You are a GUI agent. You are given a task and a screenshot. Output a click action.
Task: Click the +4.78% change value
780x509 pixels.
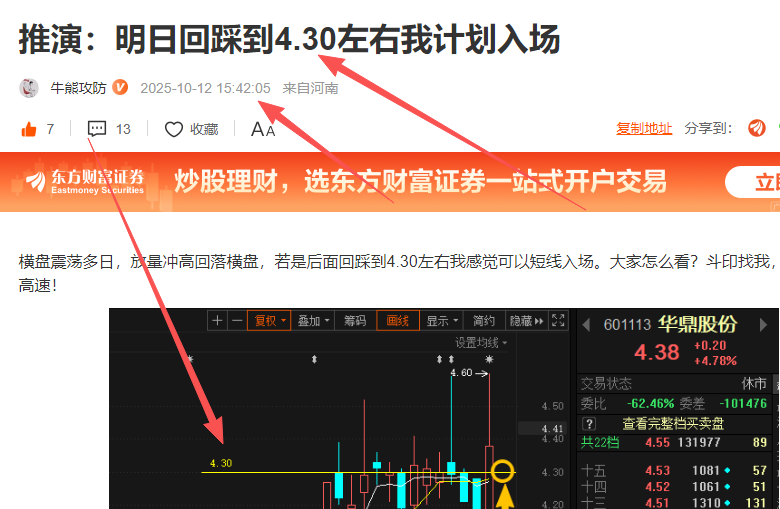click(x=715, y=361)
